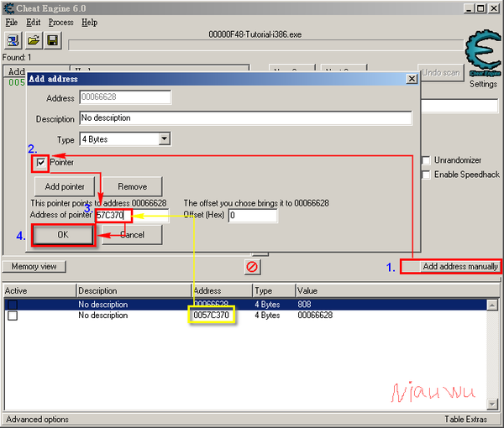Click the Value column header
This screenshot has height=428, width=504.
pyautogui.click(x=397, y=290)
